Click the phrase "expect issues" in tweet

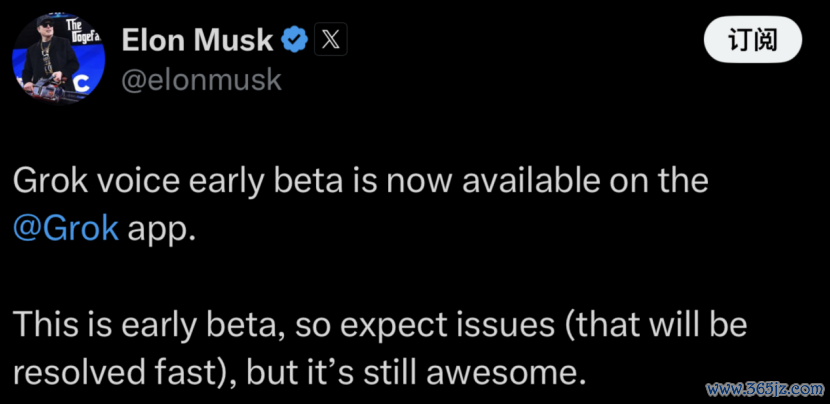pos(446,326)
